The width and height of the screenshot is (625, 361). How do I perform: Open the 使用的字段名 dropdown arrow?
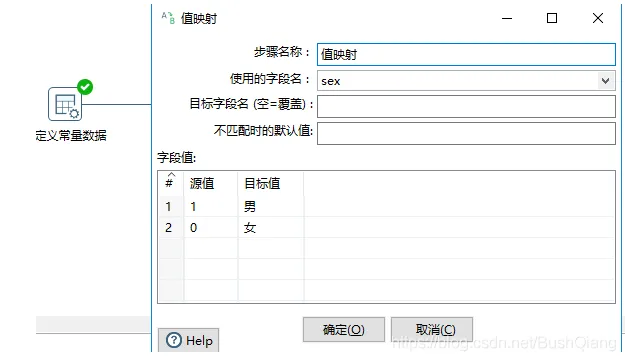pos(605,81)
